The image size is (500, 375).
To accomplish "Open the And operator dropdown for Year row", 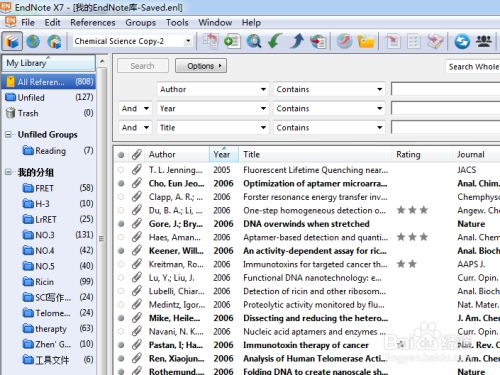I will (135, 108).
